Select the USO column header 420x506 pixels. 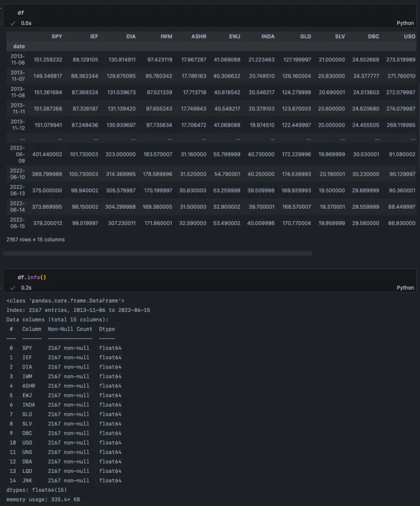[x=409, y=36]
